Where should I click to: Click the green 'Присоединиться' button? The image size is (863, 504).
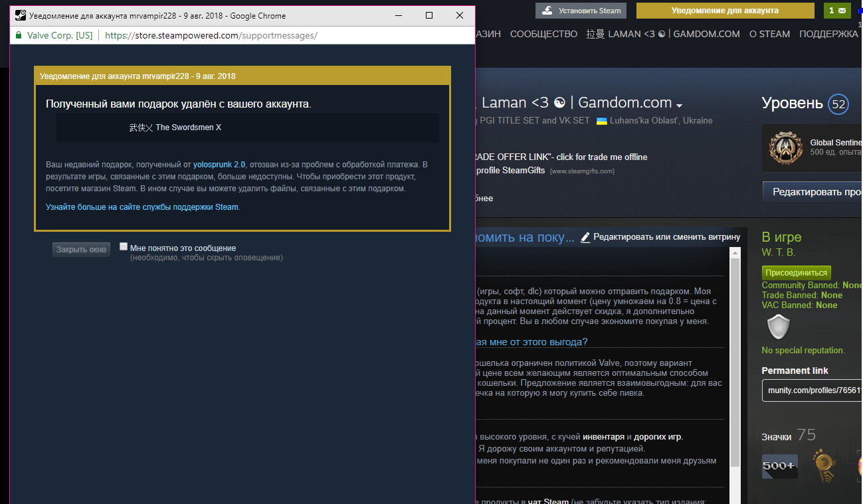point(797,273)
